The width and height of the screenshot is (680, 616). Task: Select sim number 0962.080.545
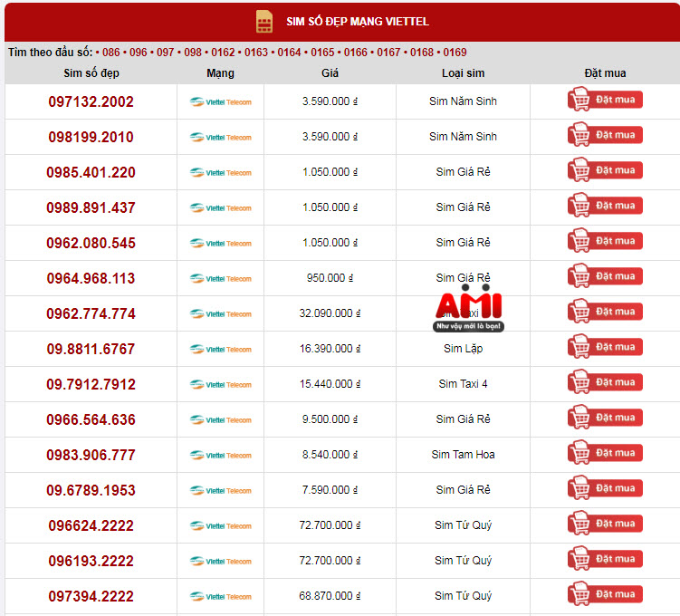(91, 244)
